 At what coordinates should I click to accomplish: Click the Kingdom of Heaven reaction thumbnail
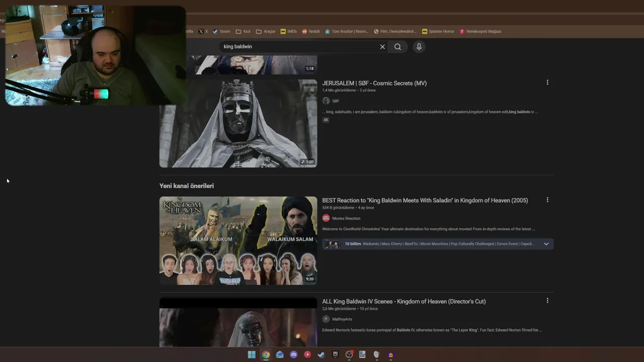point(238,240)
